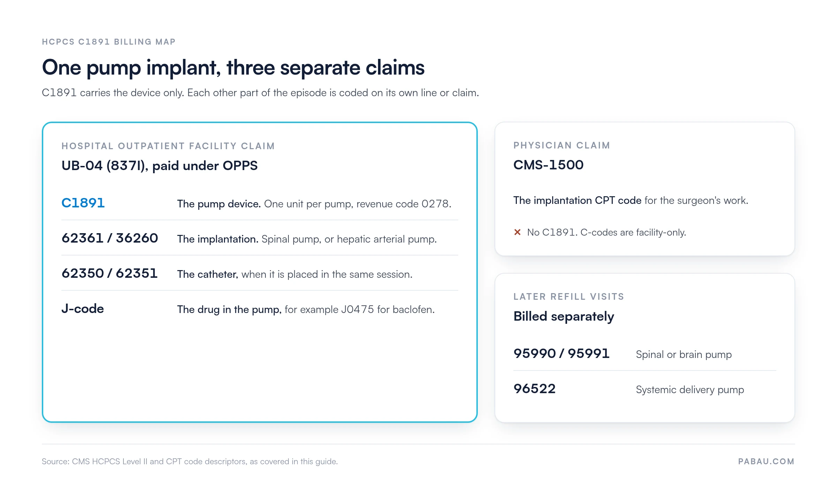This screenshot has height=504, width=837.
Task: Click the Physician Claim card label
Action: point(562,145)
